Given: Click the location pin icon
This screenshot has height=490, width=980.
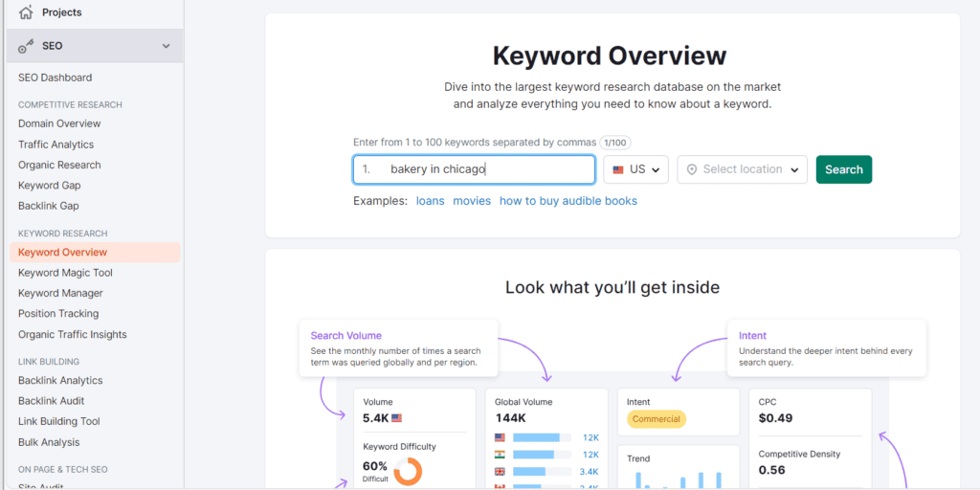Looking at the screenshot, I should pyautogui.click(x=691, y=169).
